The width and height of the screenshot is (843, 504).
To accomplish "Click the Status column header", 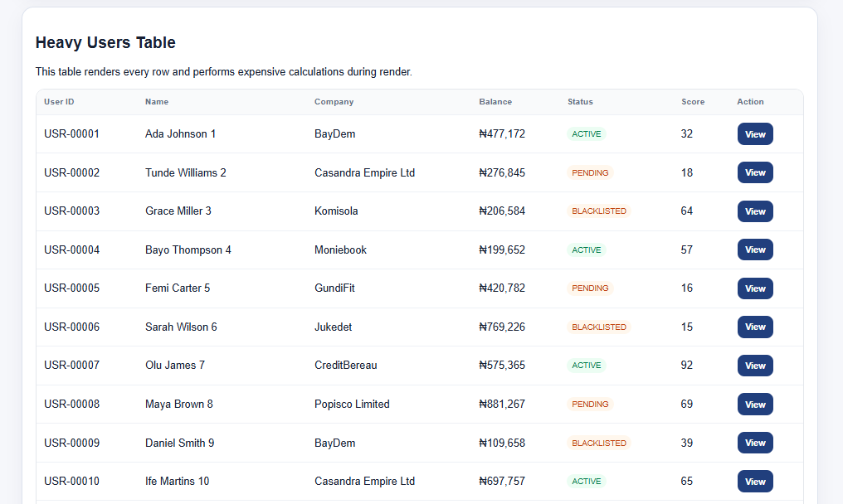I will click(x=580, y=102).
